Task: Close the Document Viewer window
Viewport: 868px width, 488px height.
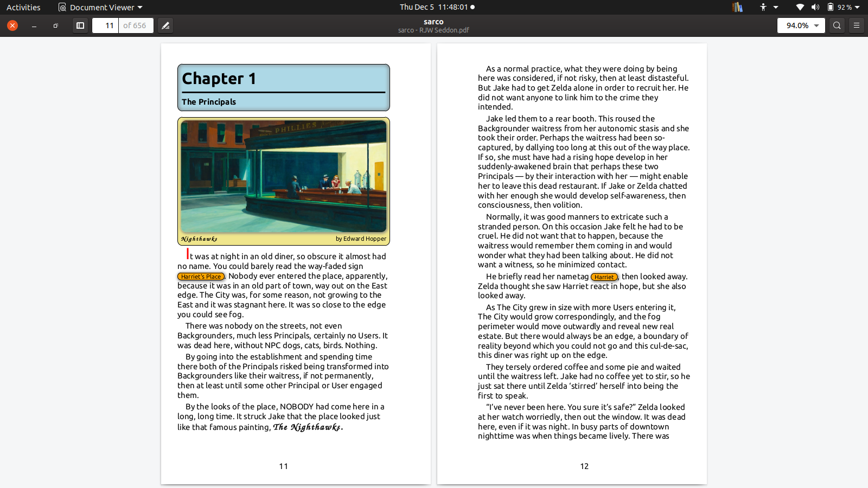Action: pyautogui.click(x=12, y=25)
